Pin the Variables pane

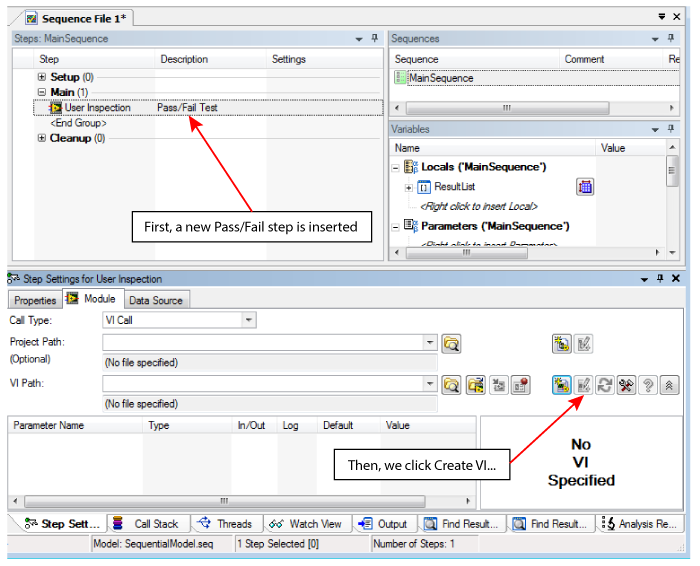[x=671, y=129]
